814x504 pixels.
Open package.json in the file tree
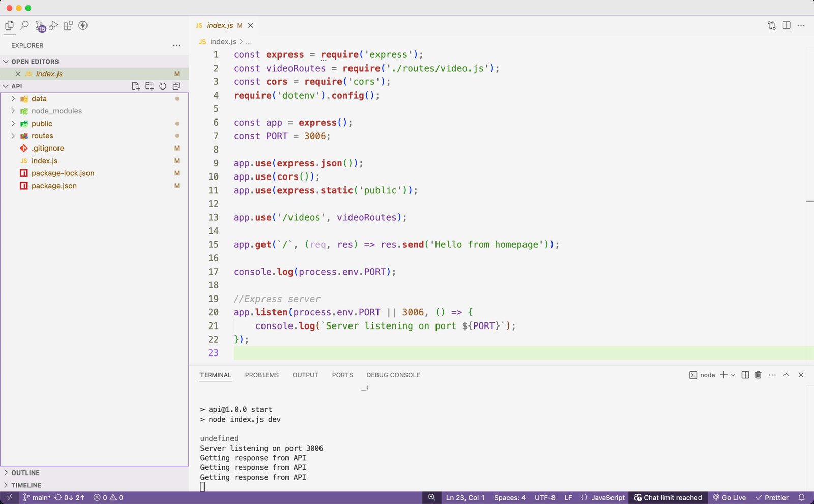(x=54, y=186)
